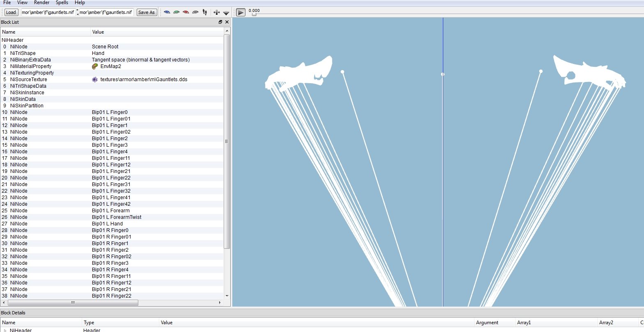Select the Bip01 L Hand node
Viewport: 644px width, 332px height.
[x=112, y=224]
